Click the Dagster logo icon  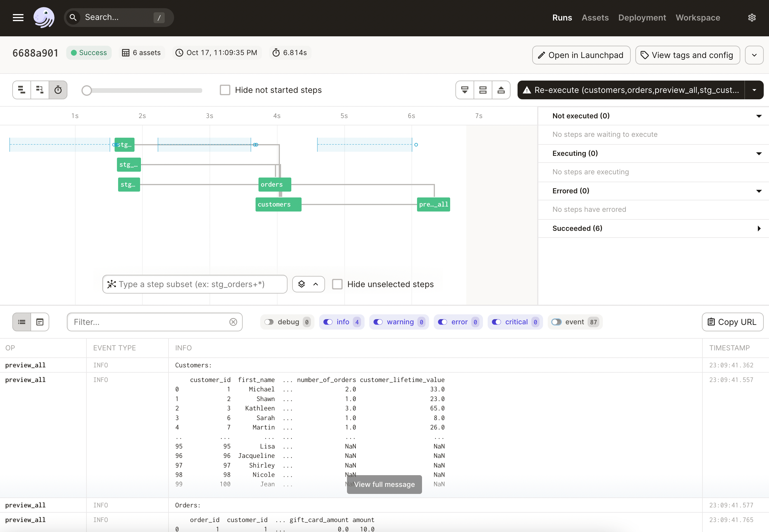[x=44, y=18]
